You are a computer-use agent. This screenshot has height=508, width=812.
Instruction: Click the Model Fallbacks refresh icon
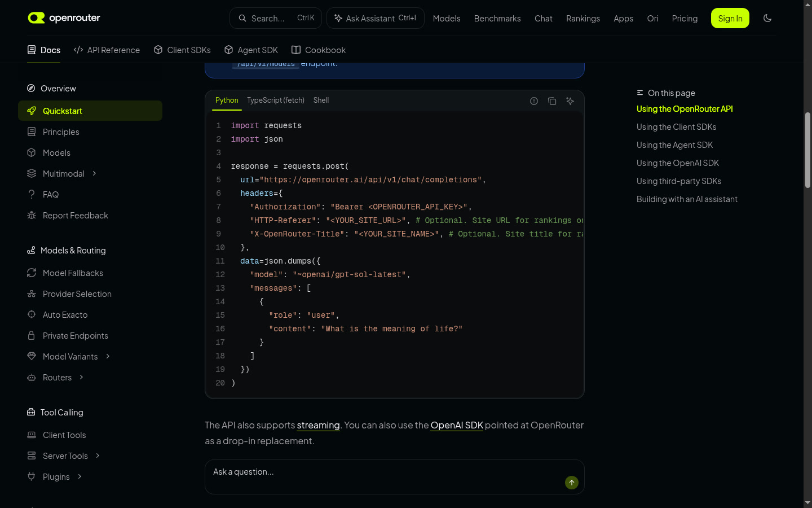coord(32,273)
